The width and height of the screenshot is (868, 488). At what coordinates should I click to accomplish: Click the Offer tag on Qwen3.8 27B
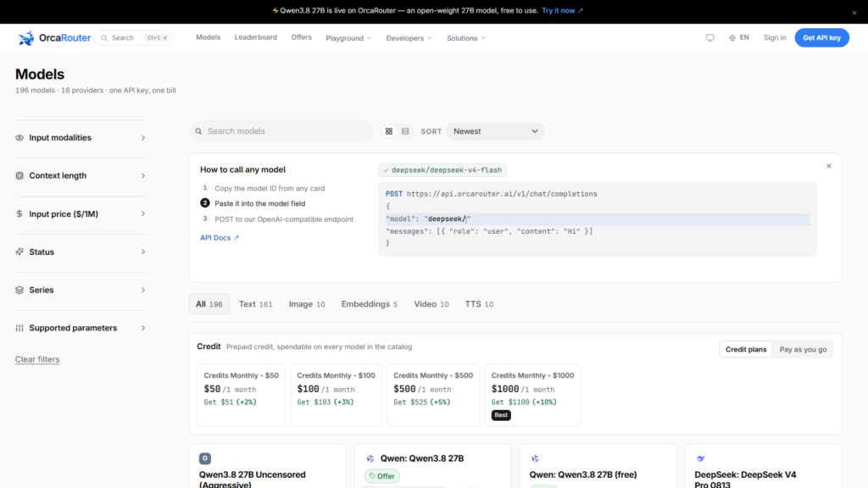click(382, 476)
